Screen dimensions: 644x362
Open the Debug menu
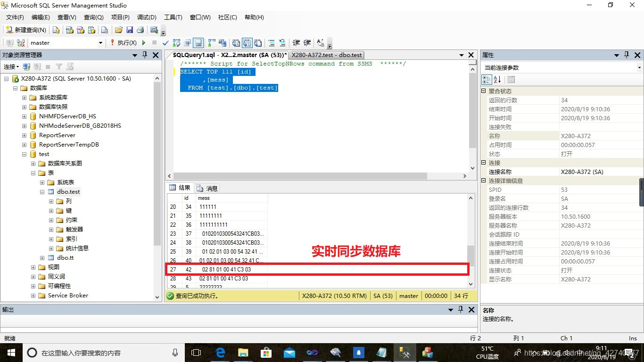click(147, 17)
